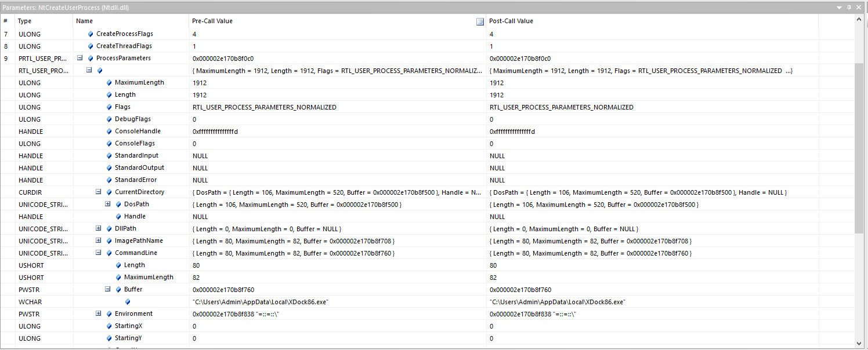
Task: Expand the Environment node
Action: 99,313
